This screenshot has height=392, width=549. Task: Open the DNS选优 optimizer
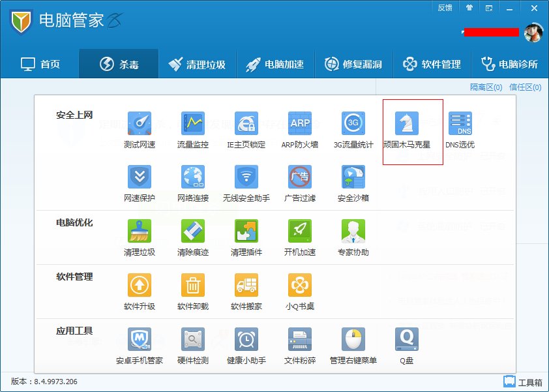461,123
